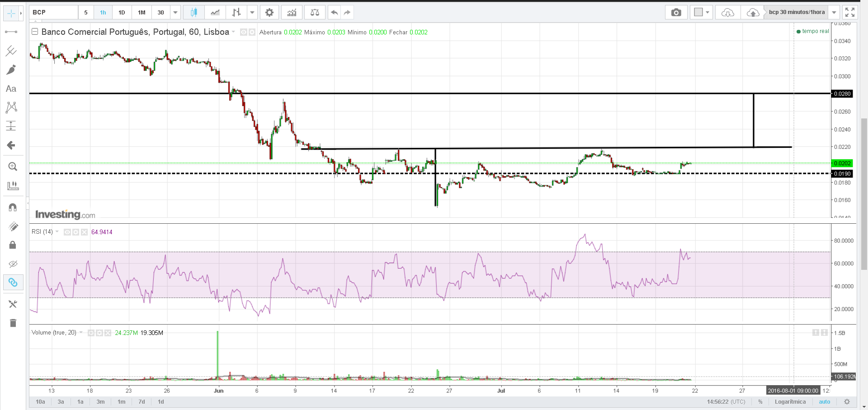Screen dimensions: 868x410
Task: Toggle the lock all drawings tool
Action: [x=13, y=245]
